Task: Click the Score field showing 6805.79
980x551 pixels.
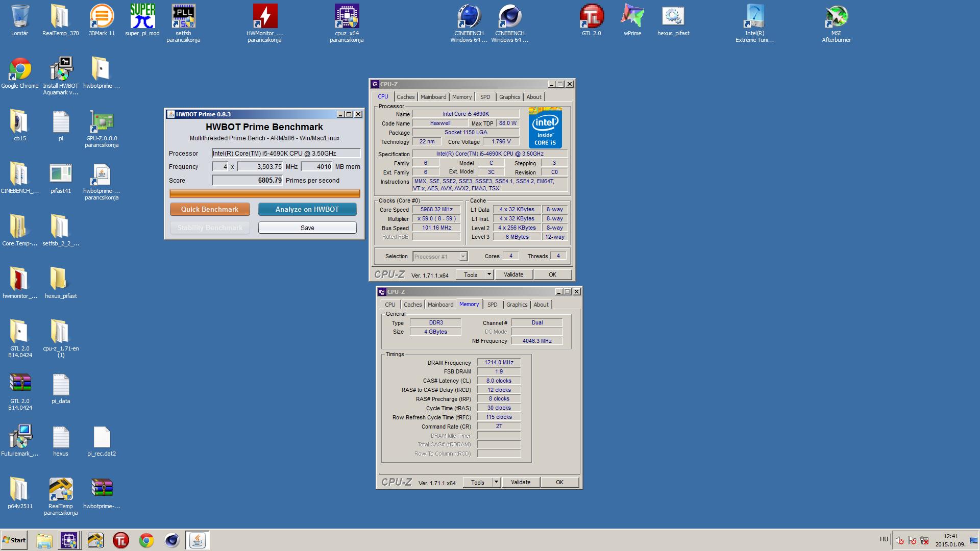Action: (x=248, y=180)
